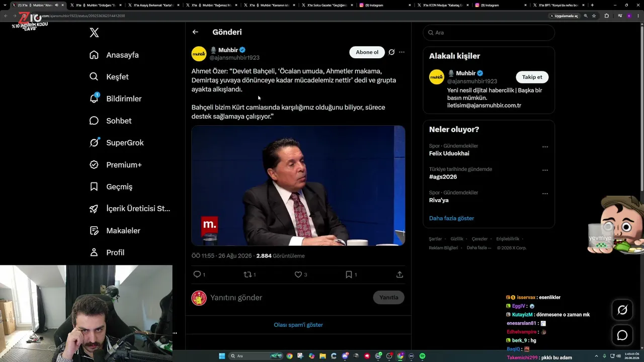This screenshot has height=362, width=644.
Task: Repost this post
Action: tap(248, 275)
